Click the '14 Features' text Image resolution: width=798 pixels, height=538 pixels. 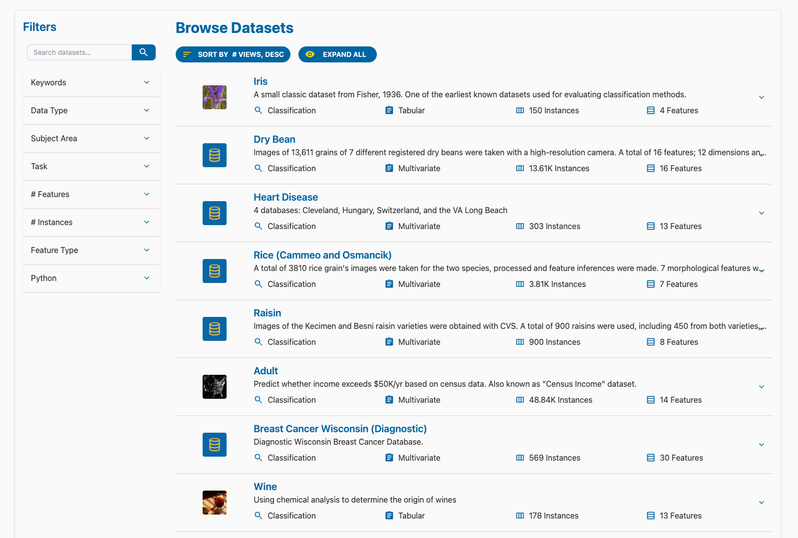click(x=680, y=400)
